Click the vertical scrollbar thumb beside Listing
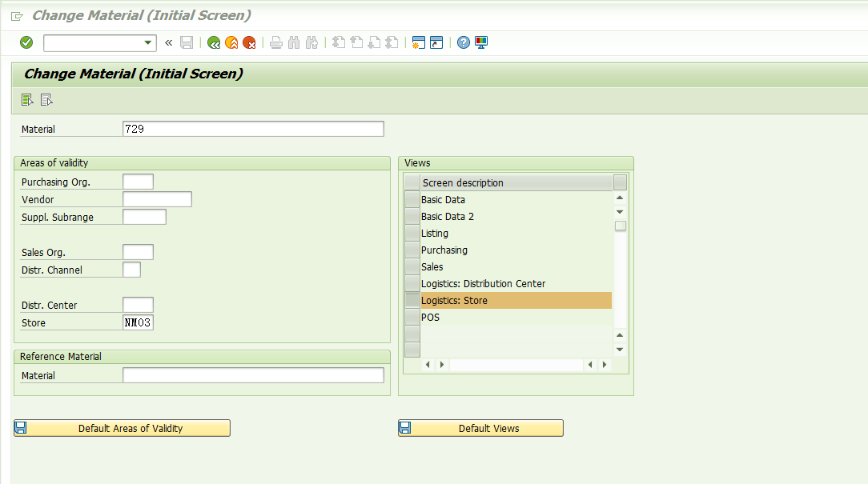Image resolution: width=868 pixels, height=484 pixels. point(621,226)
